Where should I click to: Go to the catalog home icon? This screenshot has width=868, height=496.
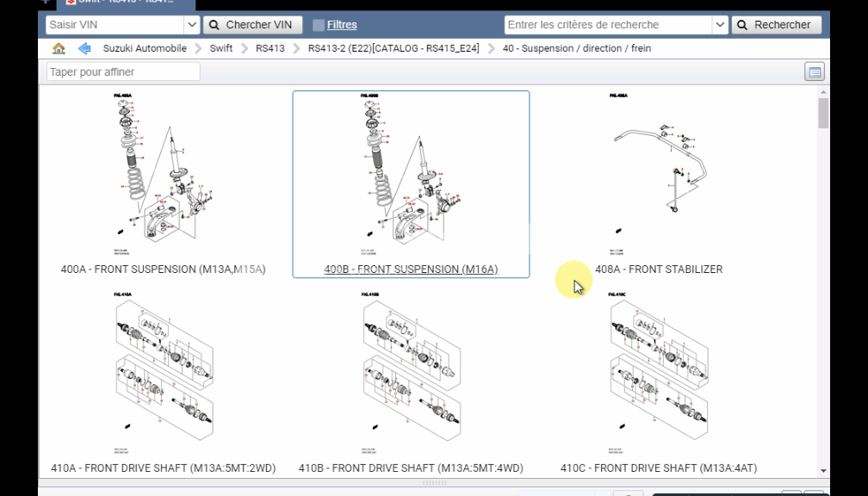coord(59,49)
